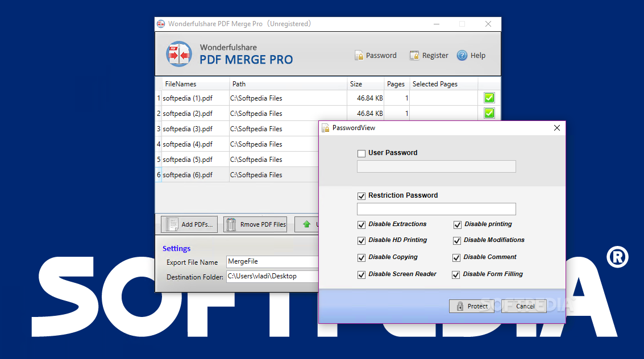The image size is (644, 359).
Task: Click the Rmove PDF Files button
Action: point(255,224)
